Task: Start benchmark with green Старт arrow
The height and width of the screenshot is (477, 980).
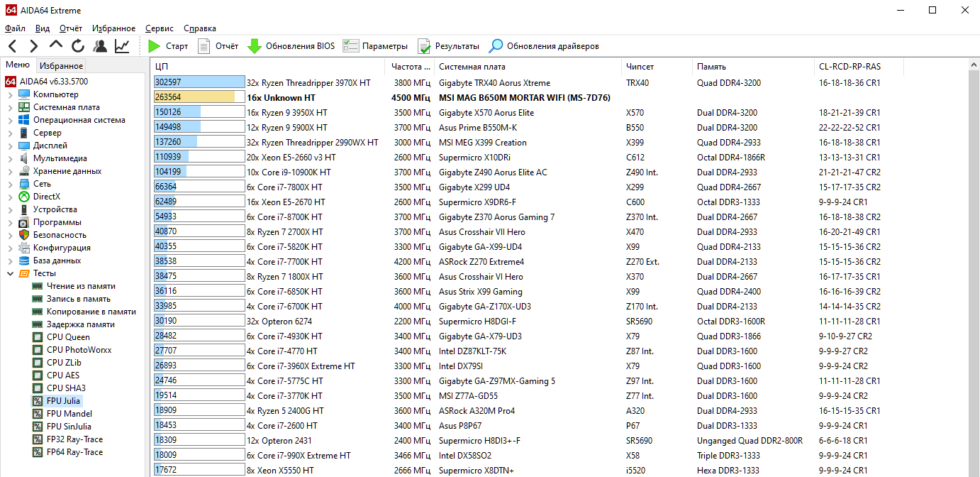Action: (x=168, y=46)
